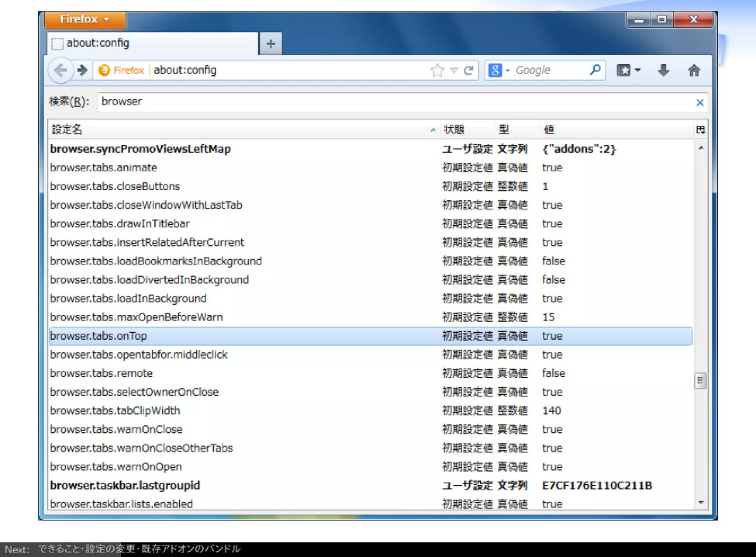Select browser.taskbar.lists.enabled preference
This screenshot has height=557, width=756.
[x=371, y=504]
